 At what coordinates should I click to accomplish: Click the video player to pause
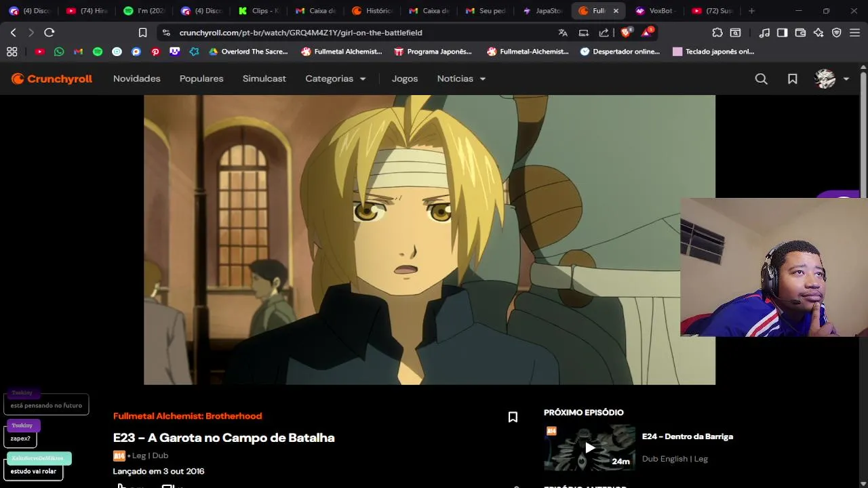point(429,240)
